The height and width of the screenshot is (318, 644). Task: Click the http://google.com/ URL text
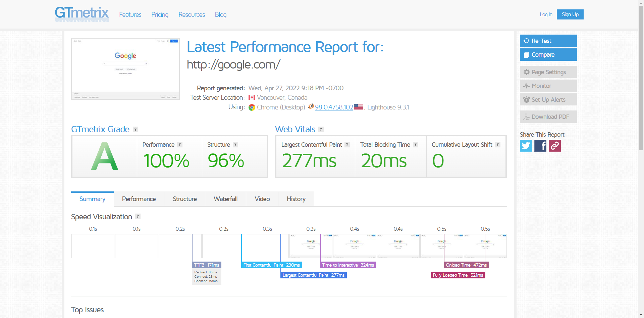point(233,64)
